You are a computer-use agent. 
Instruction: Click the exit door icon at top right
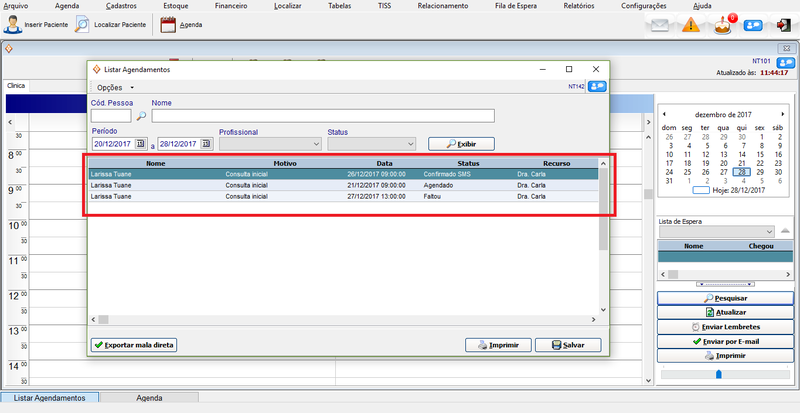[782, 26]
